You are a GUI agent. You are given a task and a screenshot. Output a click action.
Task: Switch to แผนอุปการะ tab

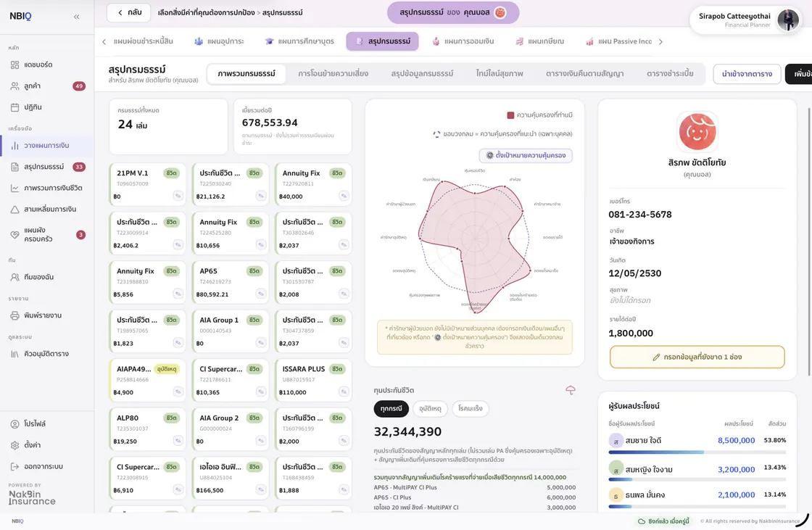(219, 41)
